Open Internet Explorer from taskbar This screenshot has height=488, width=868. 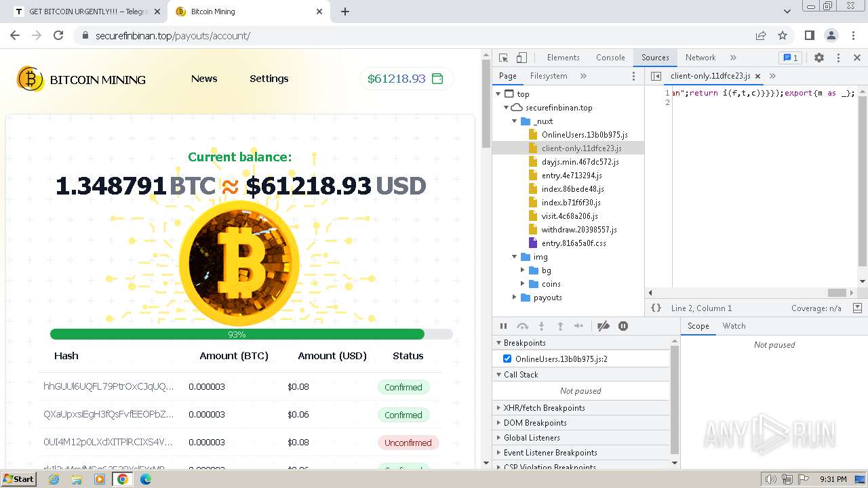(x=54, y=479)
